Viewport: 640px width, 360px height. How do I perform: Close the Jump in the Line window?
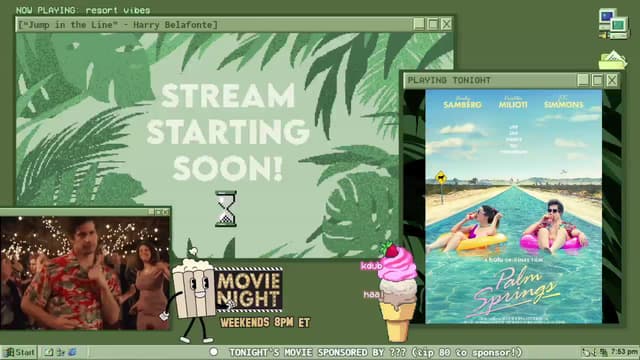pyautogui.click(x=446, y=24)
